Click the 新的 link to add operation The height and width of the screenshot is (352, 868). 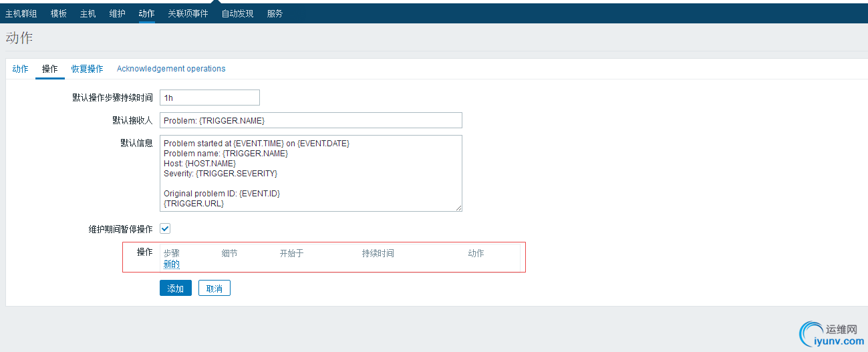pos(172,265)
